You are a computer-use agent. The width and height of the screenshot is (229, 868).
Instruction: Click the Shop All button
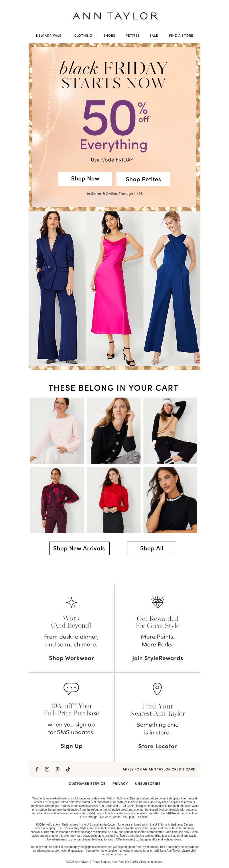tap(152, 548)
